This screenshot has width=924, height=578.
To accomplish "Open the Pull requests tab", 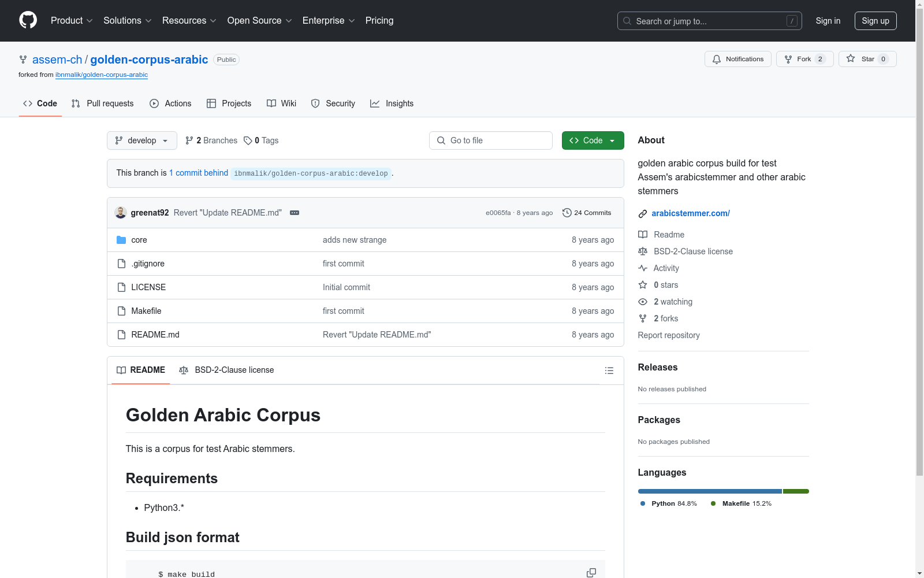I will point(103,103).
